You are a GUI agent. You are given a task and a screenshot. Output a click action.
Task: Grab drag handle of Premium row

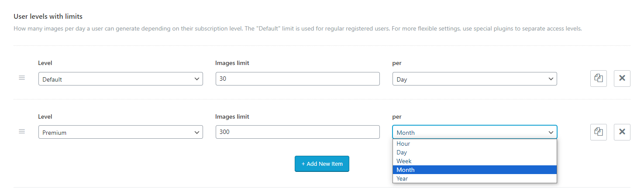22,131
